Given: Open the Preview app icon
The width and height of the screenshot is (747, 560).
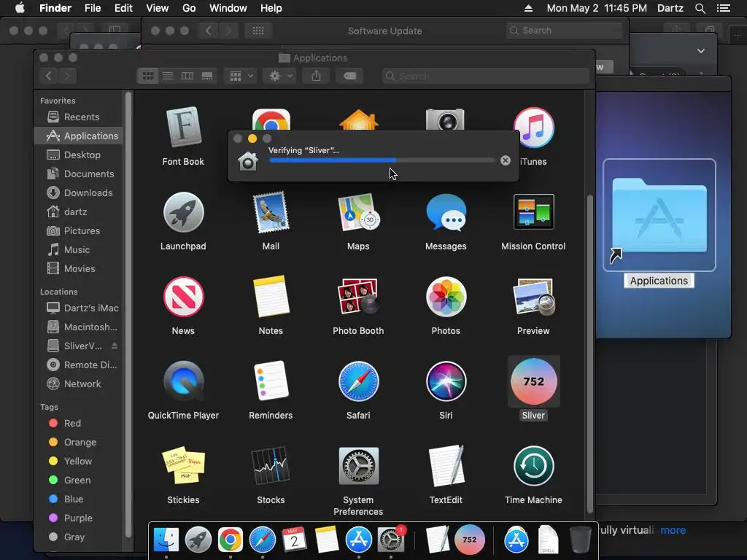Looking at the screenshot, I should click(x=533, y=297).
